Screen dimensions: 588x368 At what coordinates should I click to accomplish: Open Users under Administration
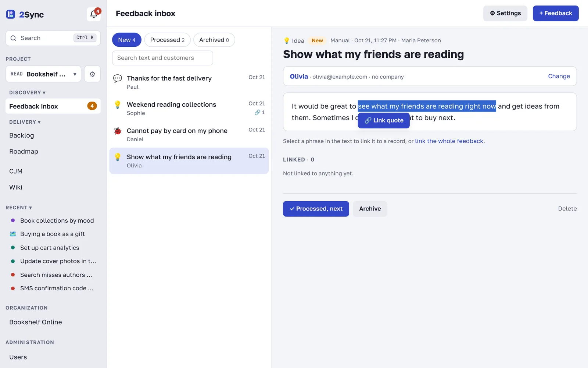18,357
